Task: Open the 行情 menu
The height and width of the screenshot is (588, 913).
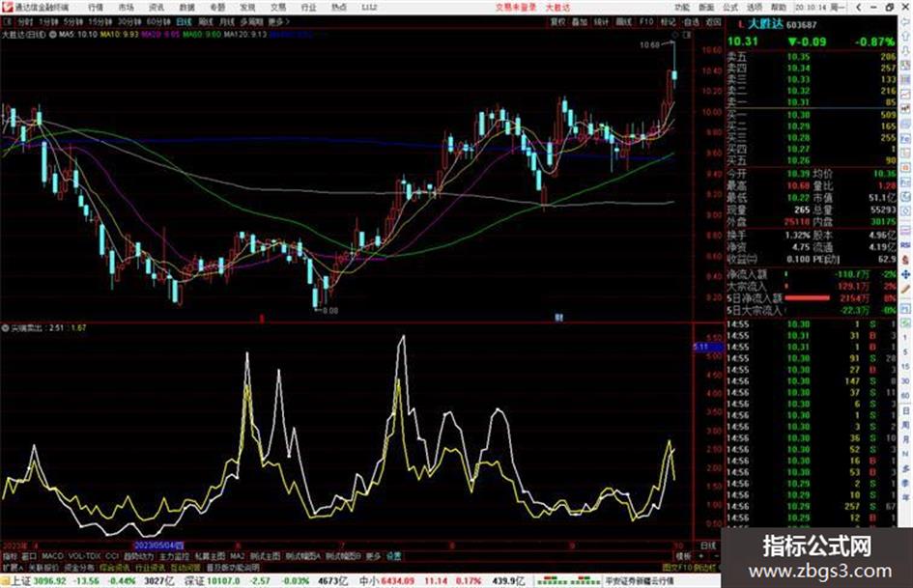Action: tap(96, 8)
